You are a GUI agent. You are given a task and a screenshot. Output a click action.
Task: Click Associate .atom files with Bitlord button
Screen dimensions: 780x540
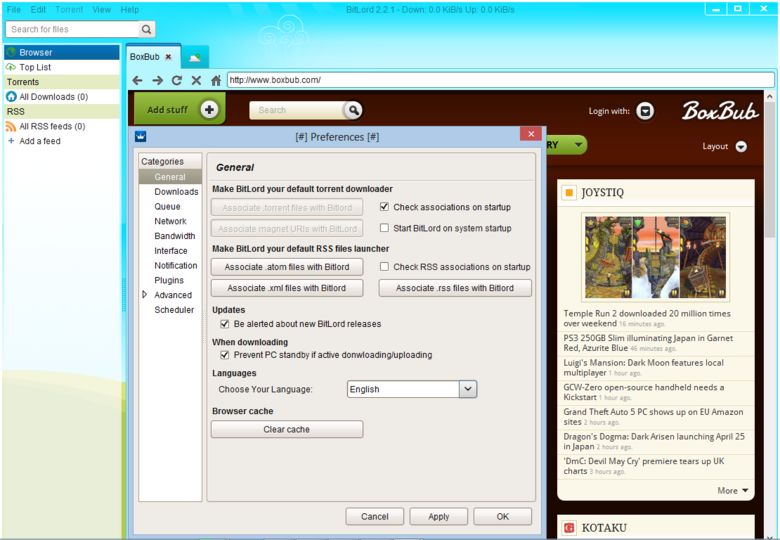pos(287,267)
